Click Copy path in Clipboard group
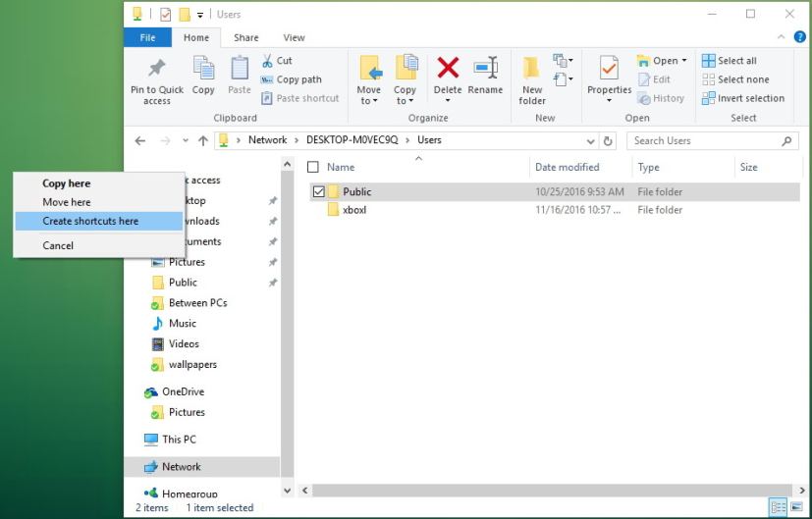This screenshot has height=519, width=812. click(x=291, y=79)
